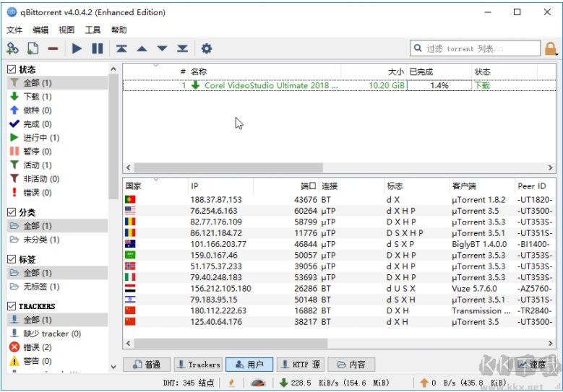Image resolution: width=563 pixels, height=392 pixels.
Task: Click the lock icon in toolbar
Action: (551, 48)
